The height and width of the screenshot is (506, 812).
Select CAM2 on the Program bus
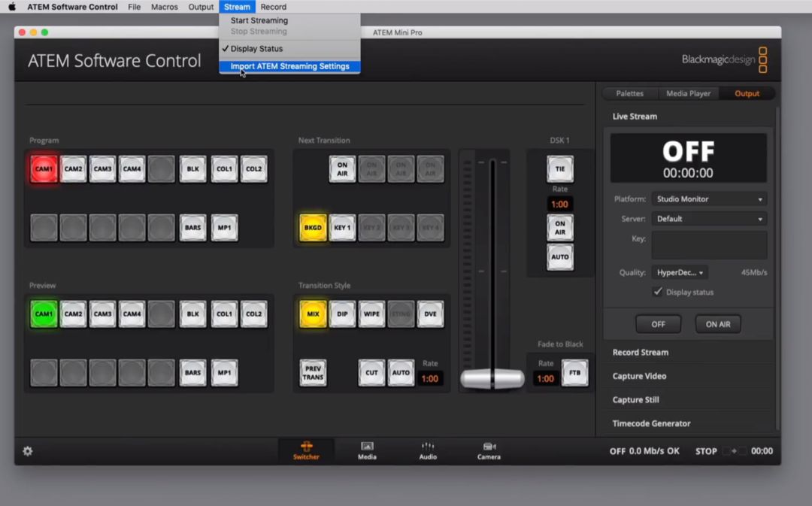tap(73, 169)
